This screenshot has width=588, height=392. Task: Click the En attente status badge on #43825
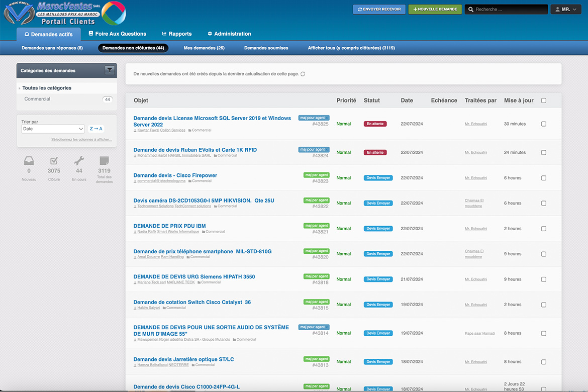(375, 124)
